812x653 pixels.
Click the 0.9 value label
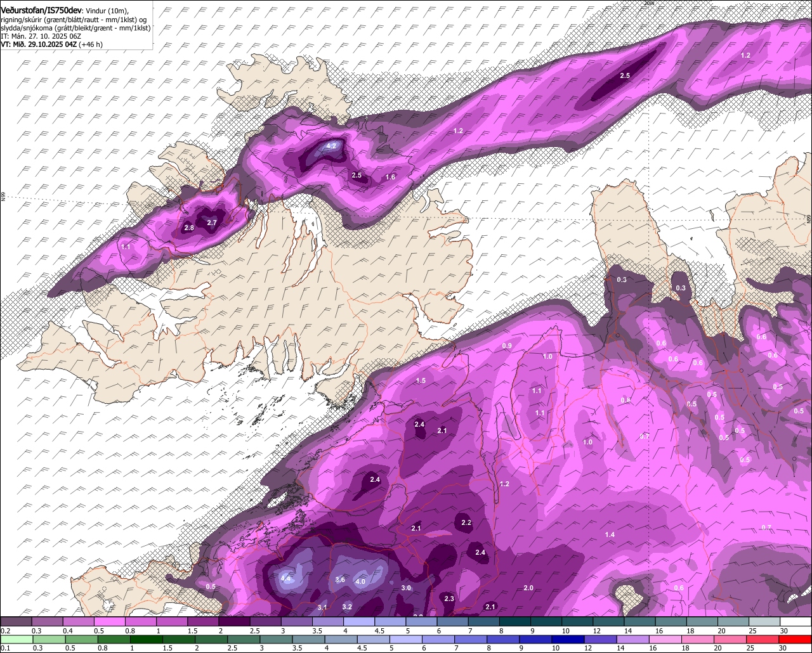[507, 346]
